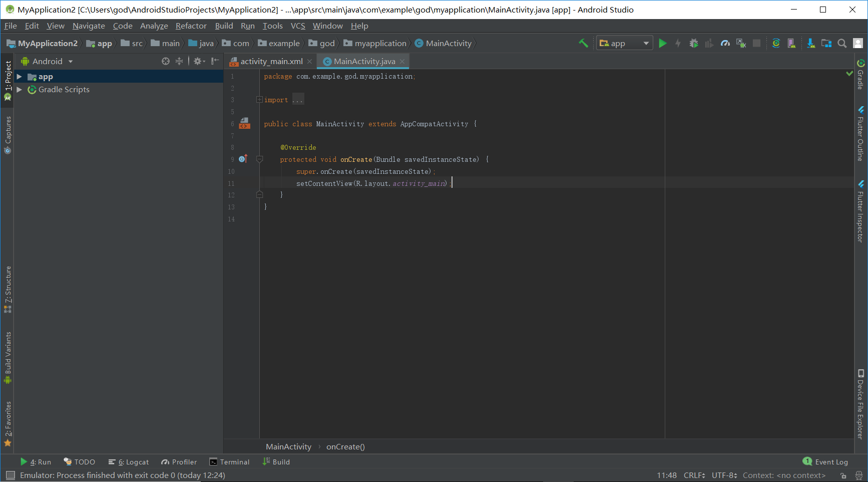Collapse the onCreate method fold marker
868x482 pixels.
coord(259,159)
